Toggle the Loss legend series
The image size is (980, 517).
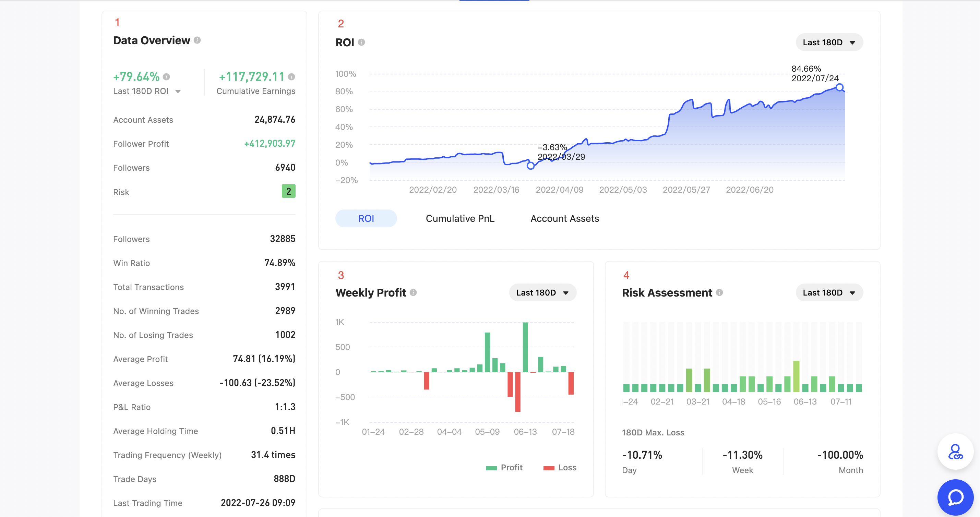pos(560,468)
